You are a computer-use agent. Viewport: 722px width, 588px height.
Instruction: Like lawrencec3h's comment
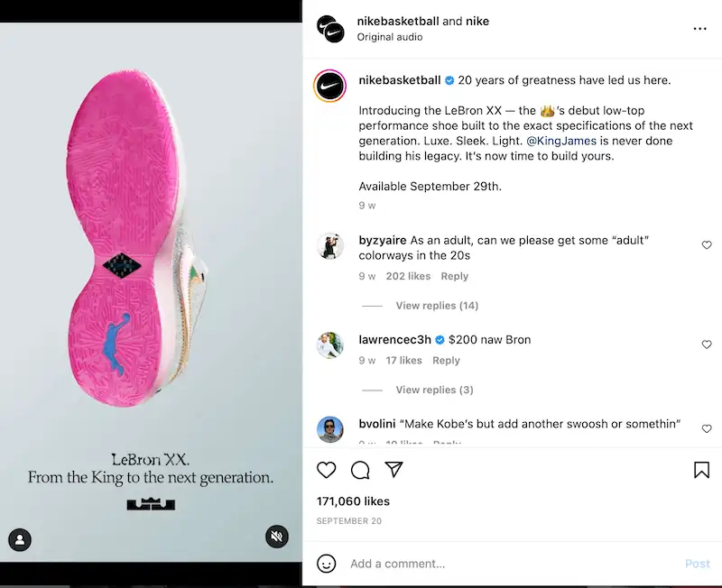pyautogui.click(x=707, y=345)
